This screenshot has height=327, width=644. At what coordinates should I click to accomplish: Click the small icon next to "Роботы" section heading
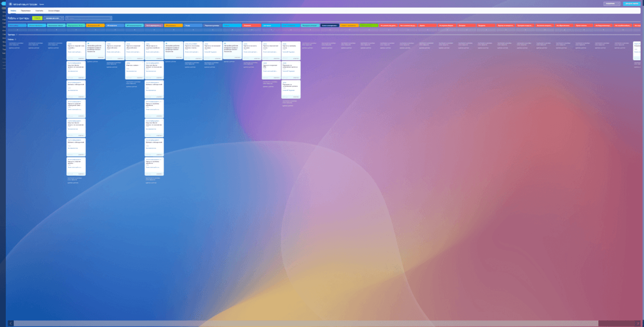(15, 39)
